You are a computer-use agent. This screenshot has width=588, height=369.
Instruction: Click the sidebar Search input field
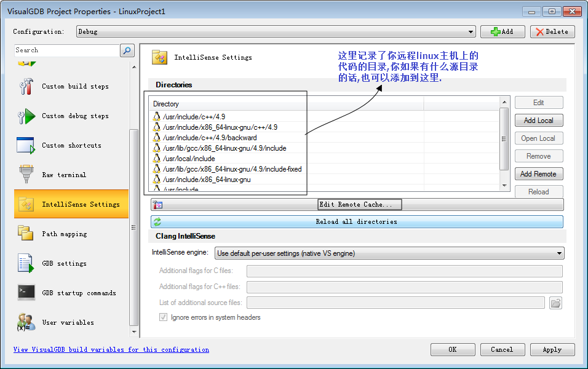[x=67, y=50]
